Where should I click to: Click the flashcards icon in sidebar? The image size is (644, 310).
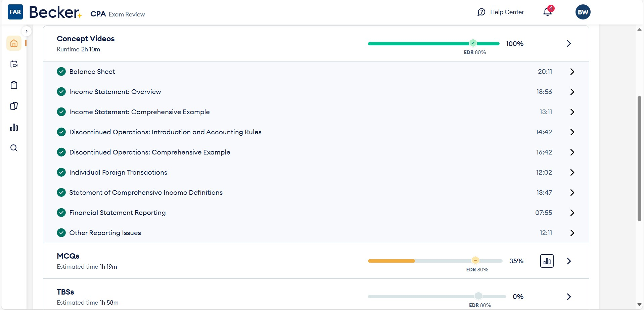tap(14, 106)
